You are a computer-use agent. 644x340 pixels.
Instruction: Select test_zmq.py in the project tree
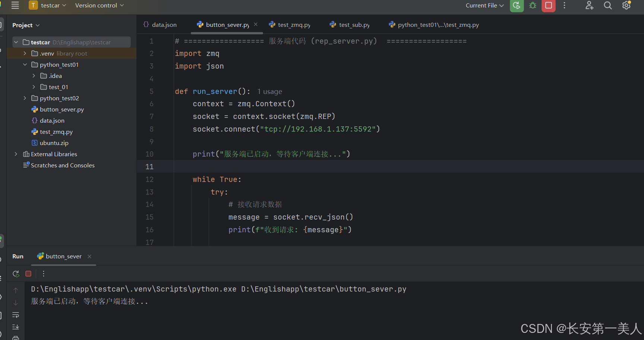pyautogui.click(x=56, y=132)
